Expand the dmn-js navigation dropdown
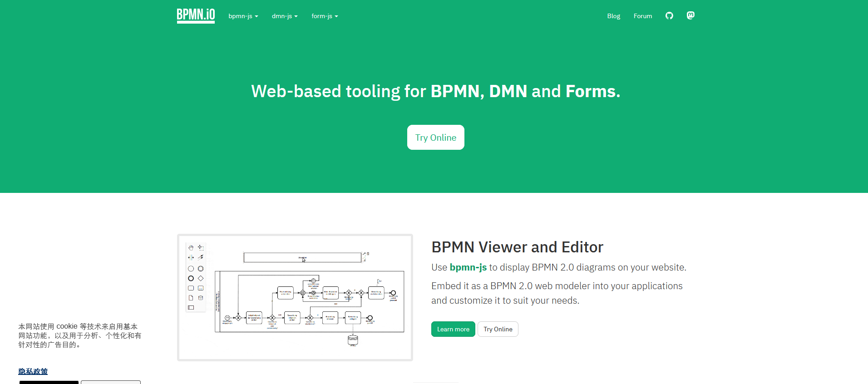This screenshot has height=384, width=868. (x=285, y=16)
